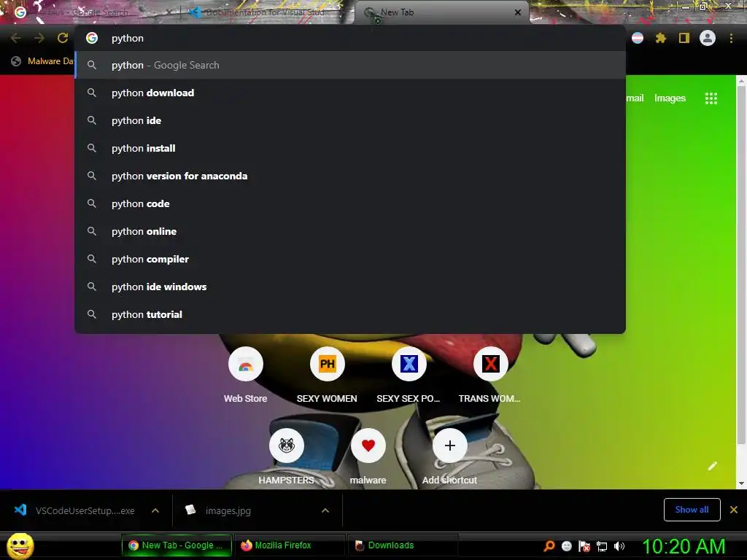Reload the page with refresh icon
747x560 pixels.
click(x=63, y=38)
